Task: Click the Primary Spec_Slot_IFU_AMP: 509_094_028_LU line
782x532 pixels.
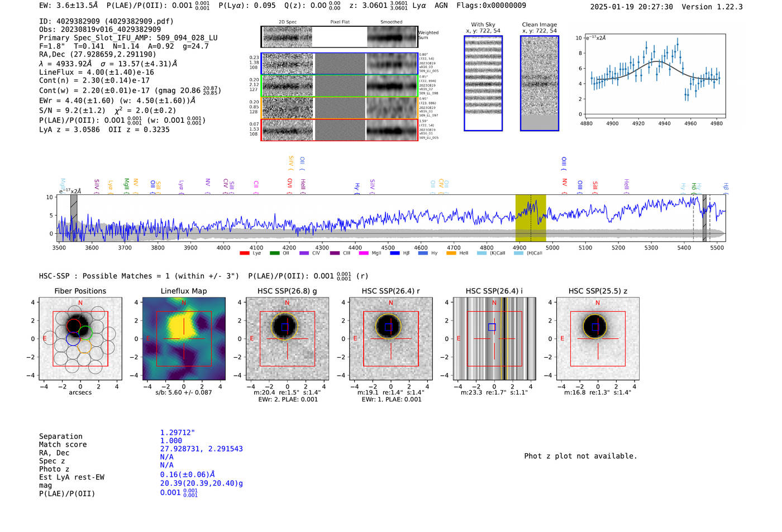Action: [x=128, y=37]
